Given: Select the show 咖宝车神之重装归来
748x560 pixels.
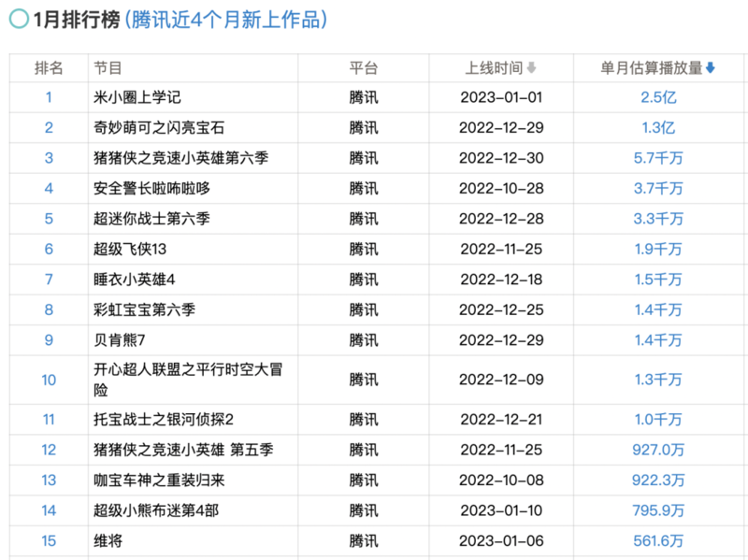Looking at the screenshot, I should (x=159, y=481).
